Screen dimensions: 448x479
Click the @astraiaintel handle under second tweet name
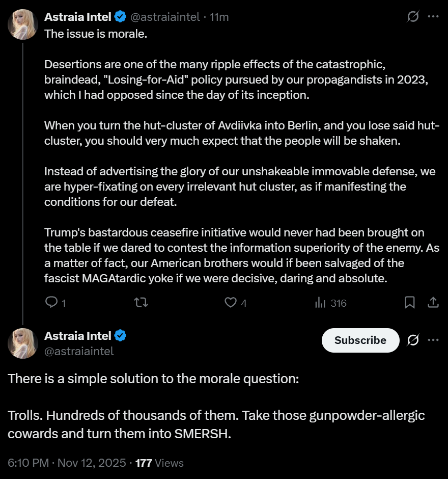[79, 351]
